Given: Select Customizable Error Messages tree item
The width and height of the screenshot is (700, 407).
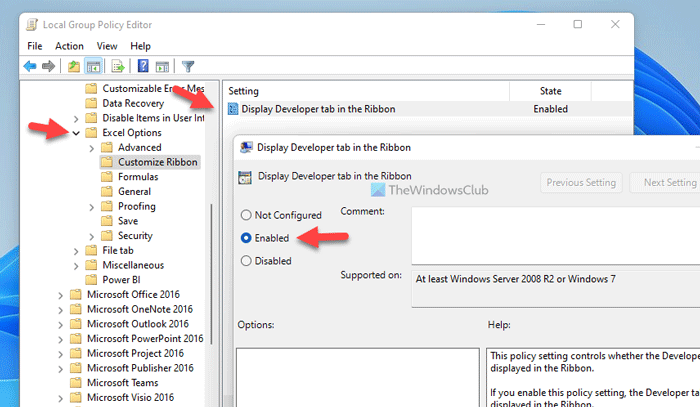Looking at the screenshot, I should tap(153, 88).
